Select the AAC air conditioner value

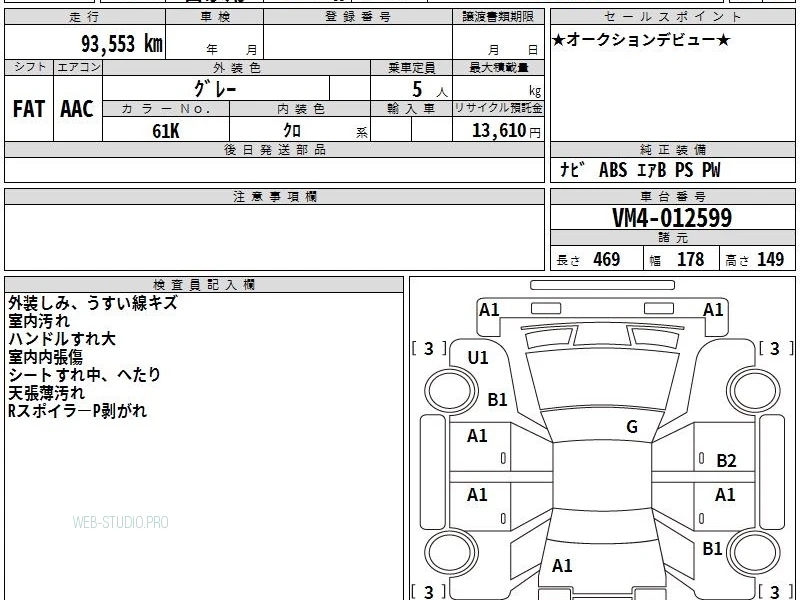pos(77,109)
